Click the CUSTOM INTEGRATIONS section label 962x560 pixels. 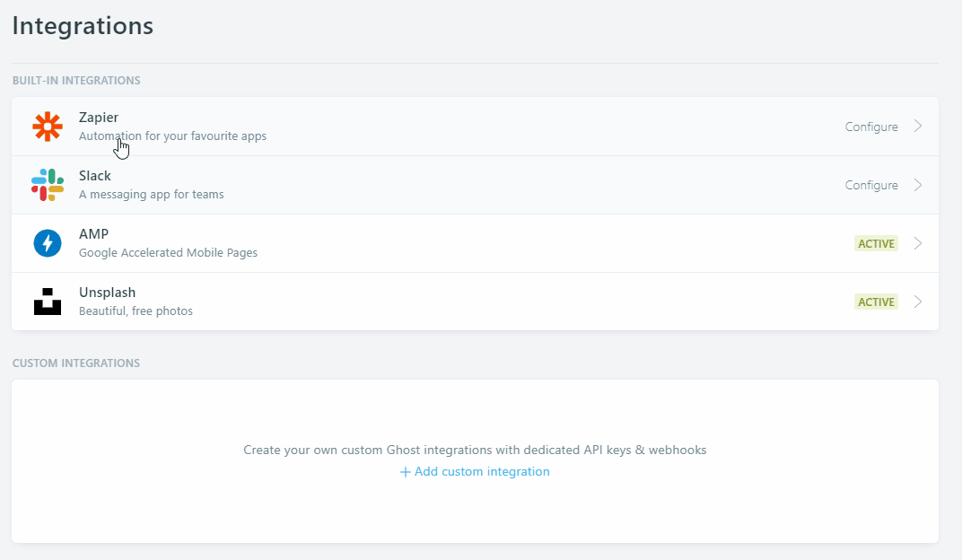pyautogui.click(x=76, y=363)
